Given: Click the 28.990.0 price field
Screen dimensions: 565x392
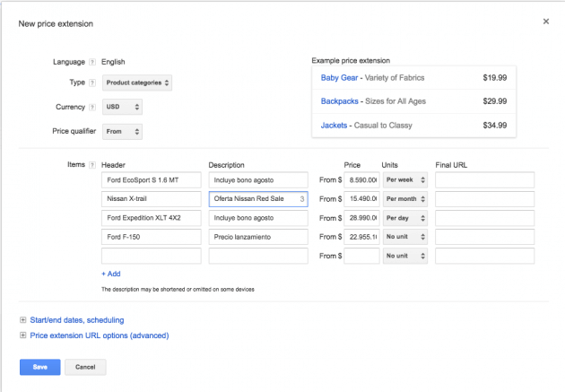Looking at the screenshot, I should tap(361, 218).
